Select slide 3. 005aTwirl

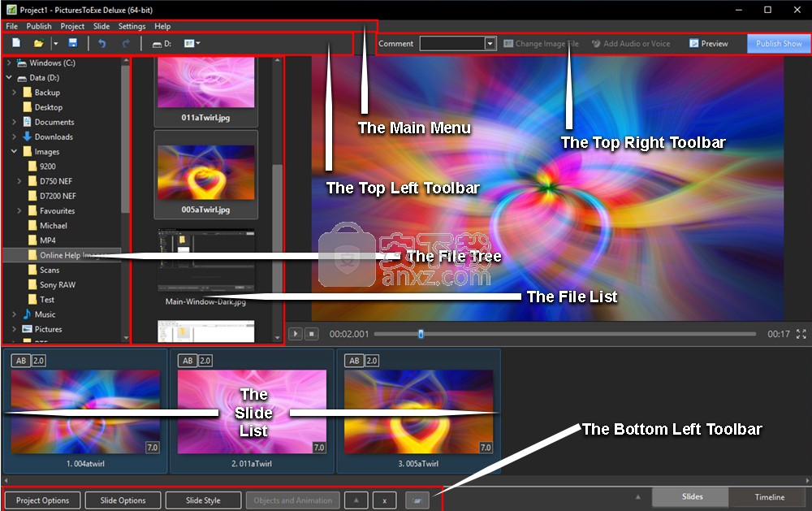tap(418, 412)
